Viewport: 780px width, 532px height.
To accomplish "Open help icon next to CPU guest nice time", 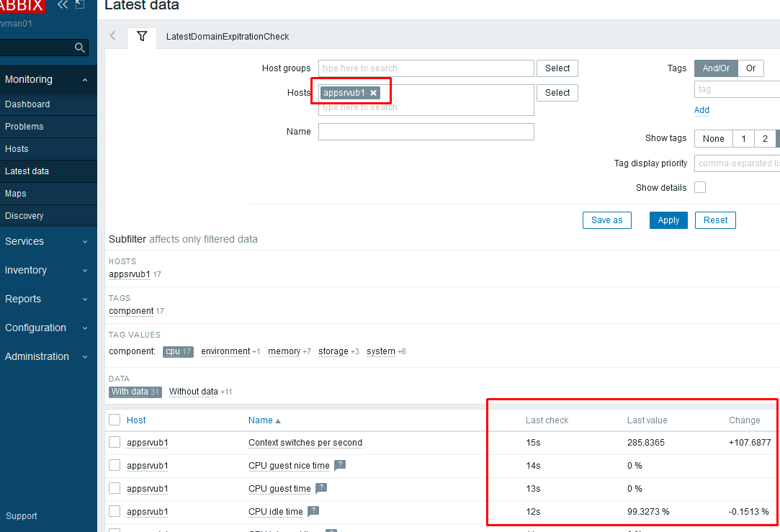I will (x=338, y=465).
